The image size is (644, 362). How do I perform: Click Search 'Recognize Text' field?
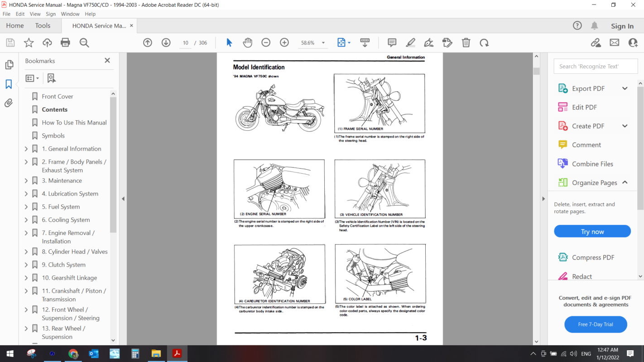tap(596, 66)
